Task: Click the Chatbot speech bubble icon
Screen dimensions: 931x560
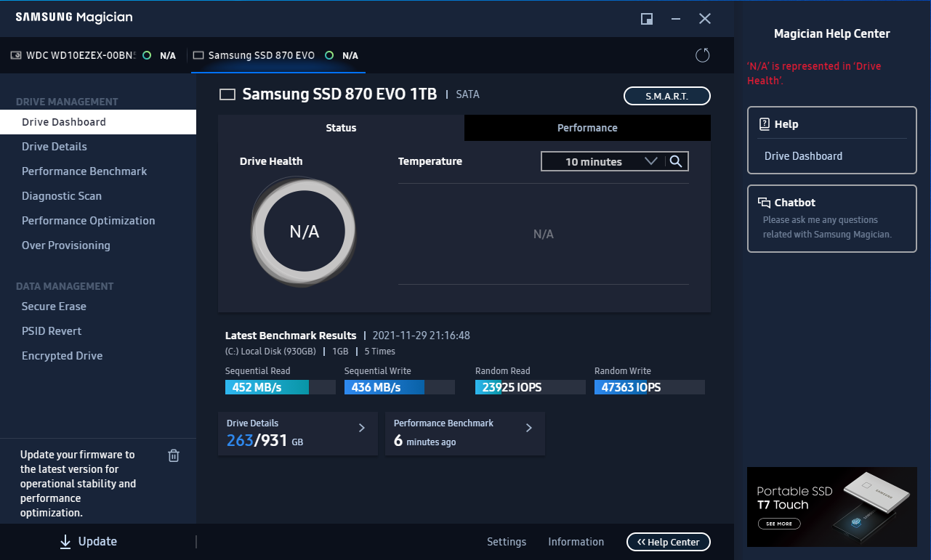Action: (765, 203)
